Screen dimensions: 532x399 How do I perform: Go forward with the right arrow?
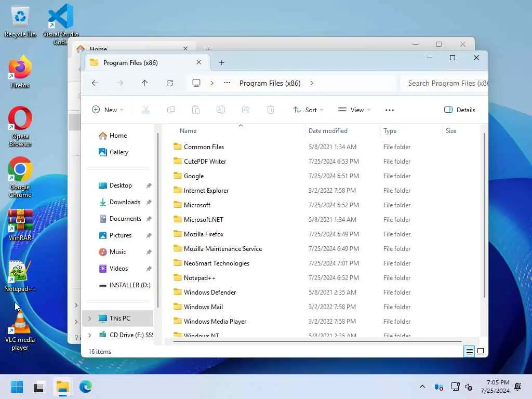click(x=120, y=83)
